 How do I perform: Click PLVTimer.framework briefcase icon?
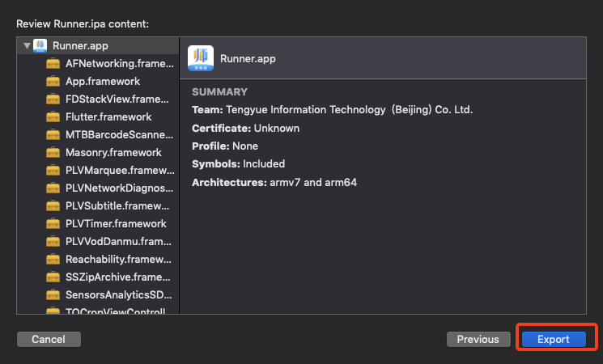point(53,224)
